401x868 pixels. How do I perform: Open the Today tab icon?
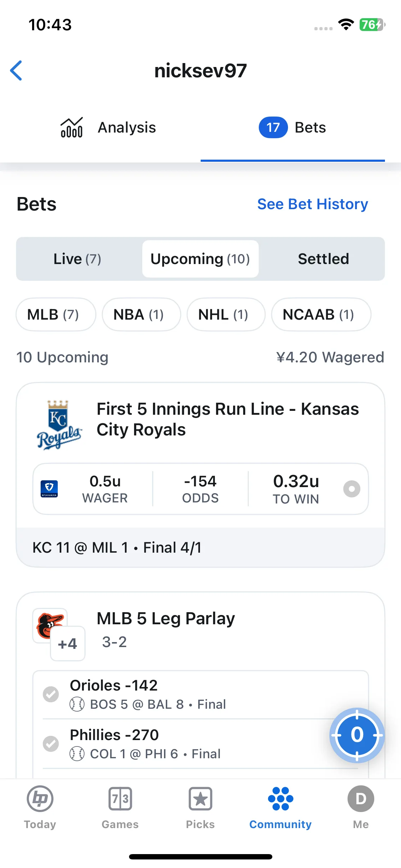(40, 799)
